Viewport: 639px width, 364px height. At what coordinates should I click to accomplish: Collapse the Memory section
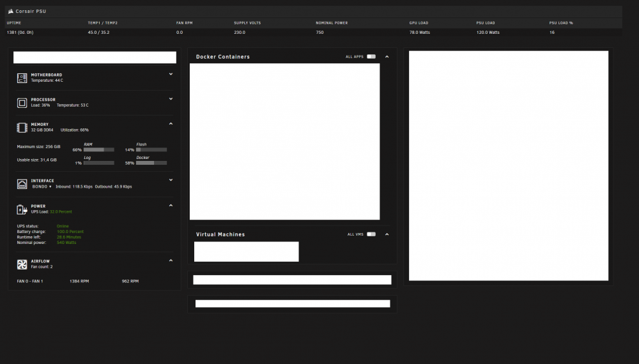pyautogui.click(x=171, y=124)
